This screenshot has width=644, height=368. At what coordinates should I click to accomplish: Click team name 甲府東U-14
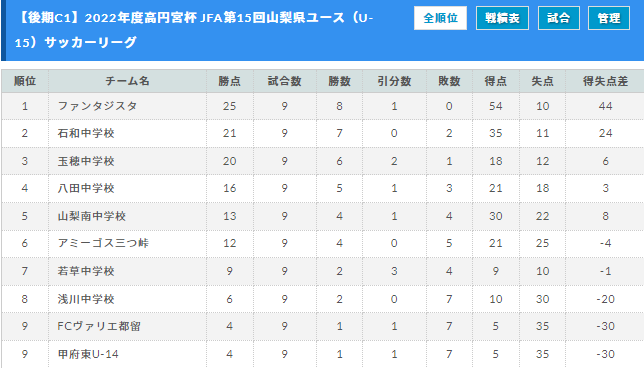click(88, 354)
